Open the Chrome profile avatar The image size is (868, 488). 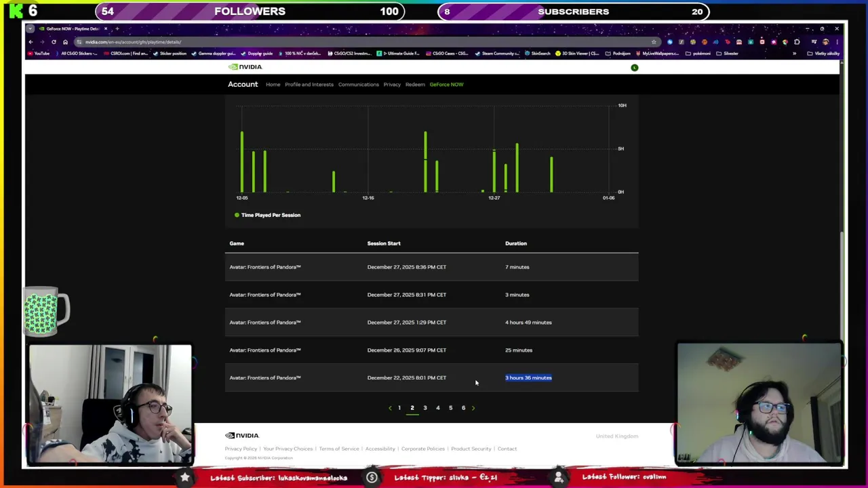[x=825, y=42]
